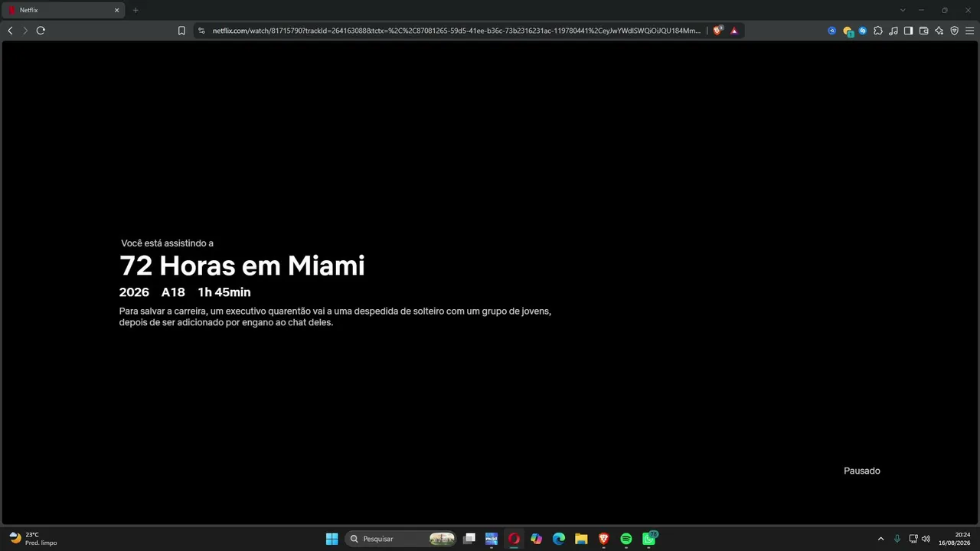Image resolution: width=980 pixels, height=551 pixels.
Task: Click the taskbar Pesquisar search box
Action: (401, 539)
